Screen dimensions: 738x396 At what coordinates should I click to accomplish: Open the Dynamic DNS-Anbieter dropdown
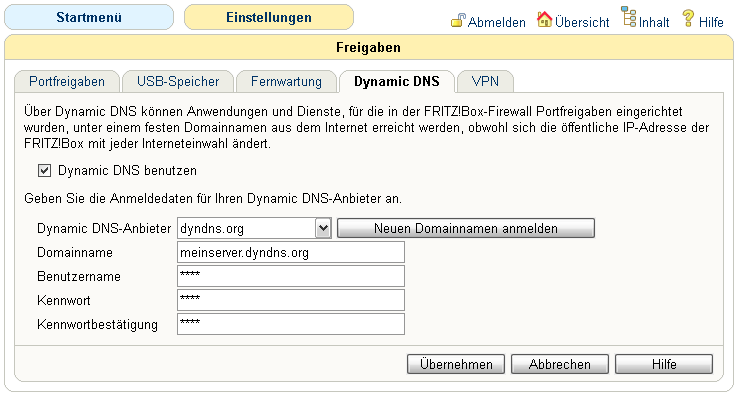[x=254, y=228]
